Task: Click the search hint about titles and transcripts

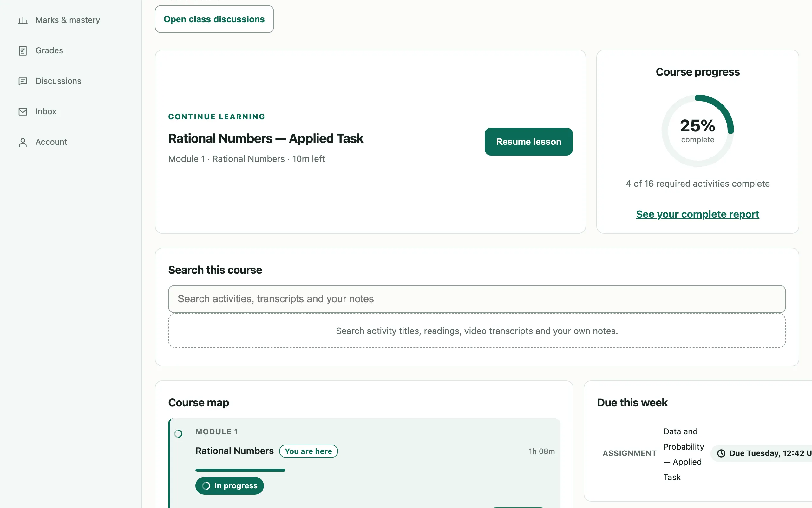Action: (x=477, y=331)
